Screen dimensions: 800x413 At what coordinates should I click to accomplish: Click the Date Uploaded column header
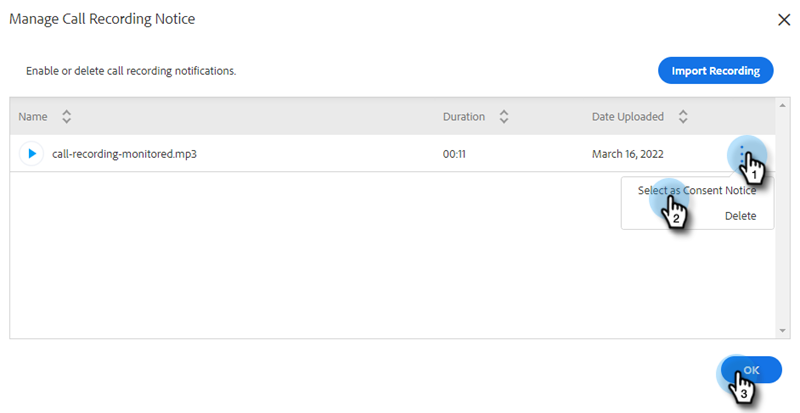[628, 116]
